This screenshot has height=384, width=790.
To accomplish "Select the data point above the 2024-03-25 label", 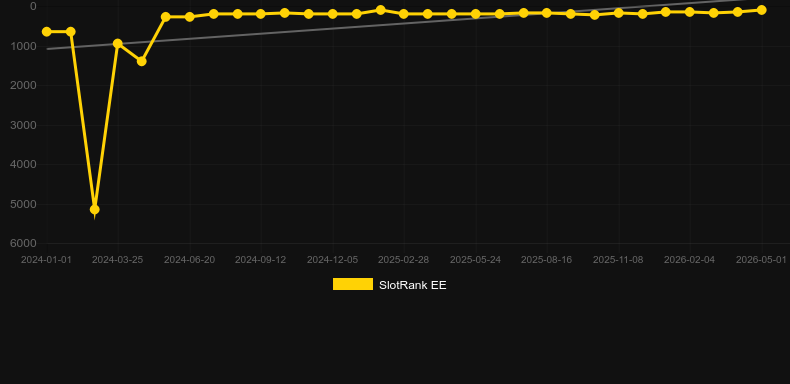I will coord(118,44).
